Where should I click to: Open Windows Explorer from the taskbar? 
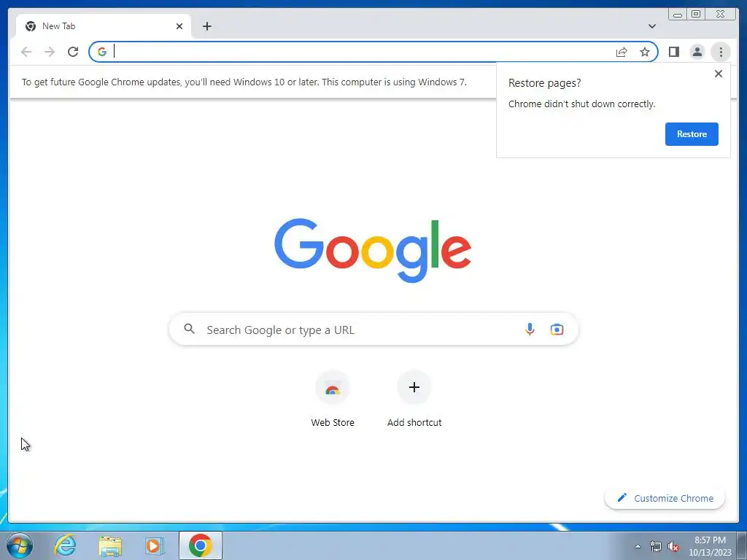point(110,545)
